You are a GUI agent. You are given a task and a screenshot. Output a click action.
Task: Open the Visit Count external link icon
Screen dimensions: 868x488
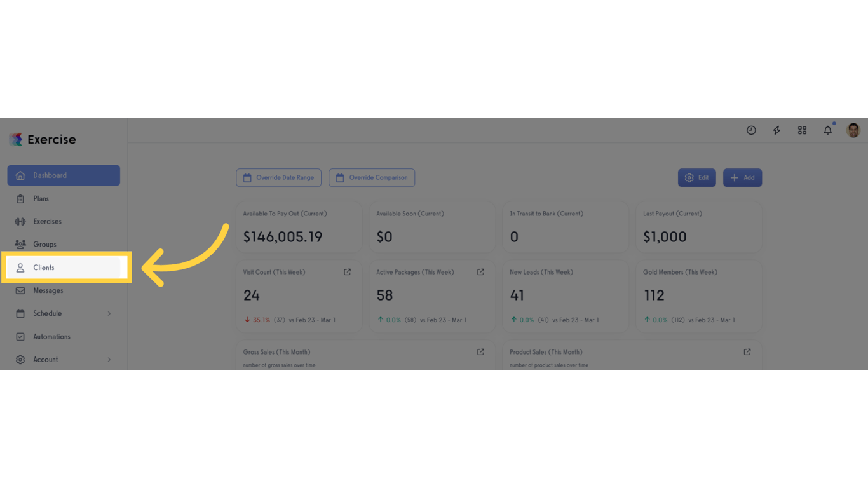[x=347, y=271]
